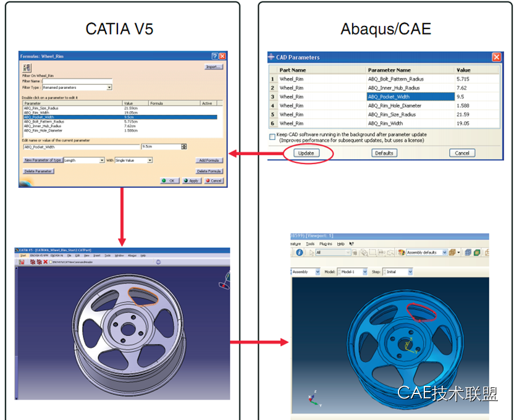The image size is (514, 420).
Task: Click the red X icon in CATIA toolbar
Action: pyautogui.click(x=45, y=262)
